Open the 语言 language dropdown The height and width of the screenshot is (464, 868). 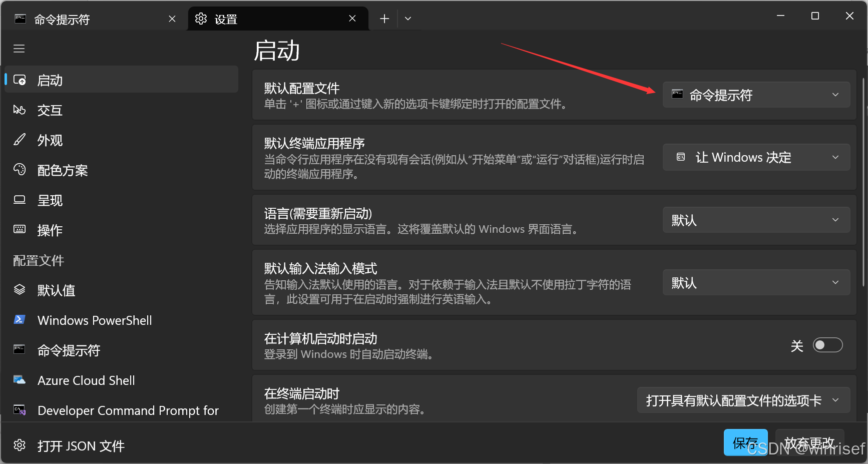click(x=756, y=220)
